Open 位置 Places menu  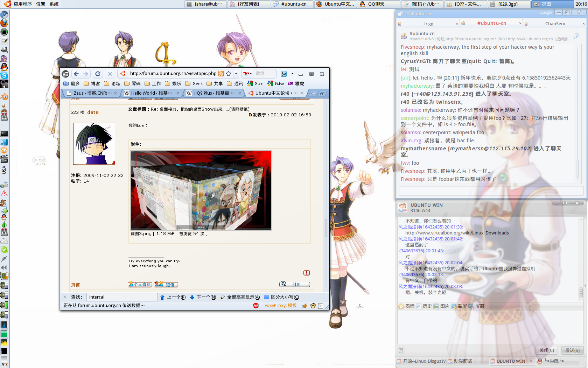[x=41, y=4]
